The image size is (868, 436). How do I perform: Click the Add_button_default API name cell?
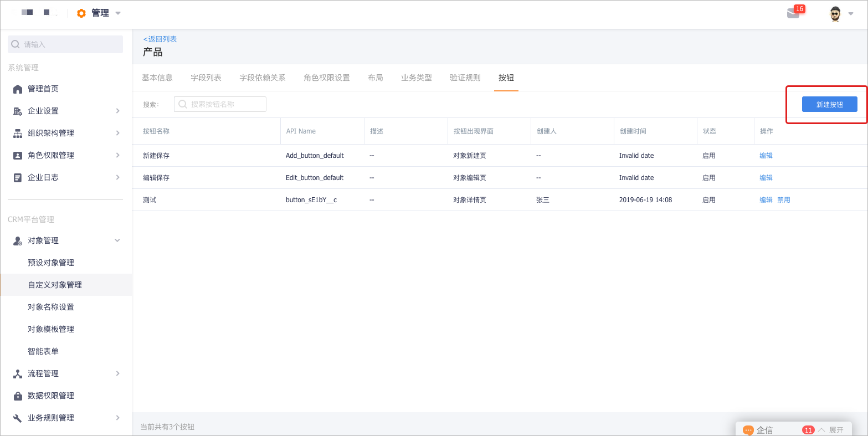pyautogui.click(x=315, y=156)
